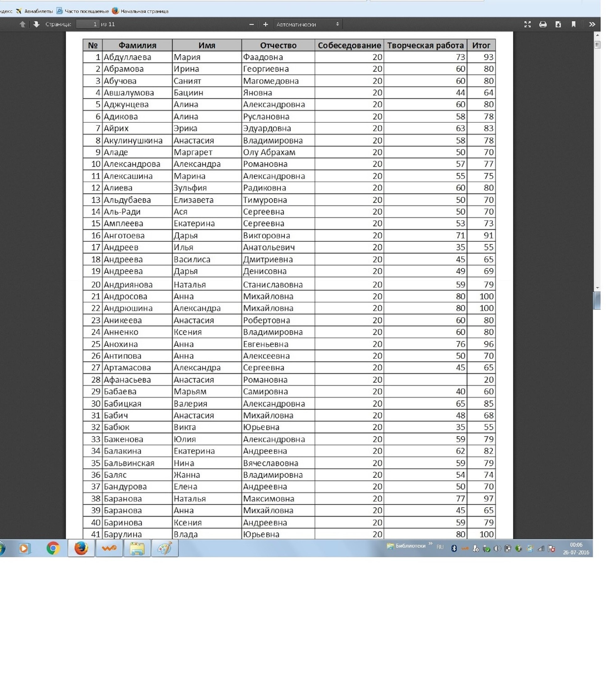The width and height of the screenshot is (616, 676).
Task: Print the PDF document
Action: coord(543,24)
